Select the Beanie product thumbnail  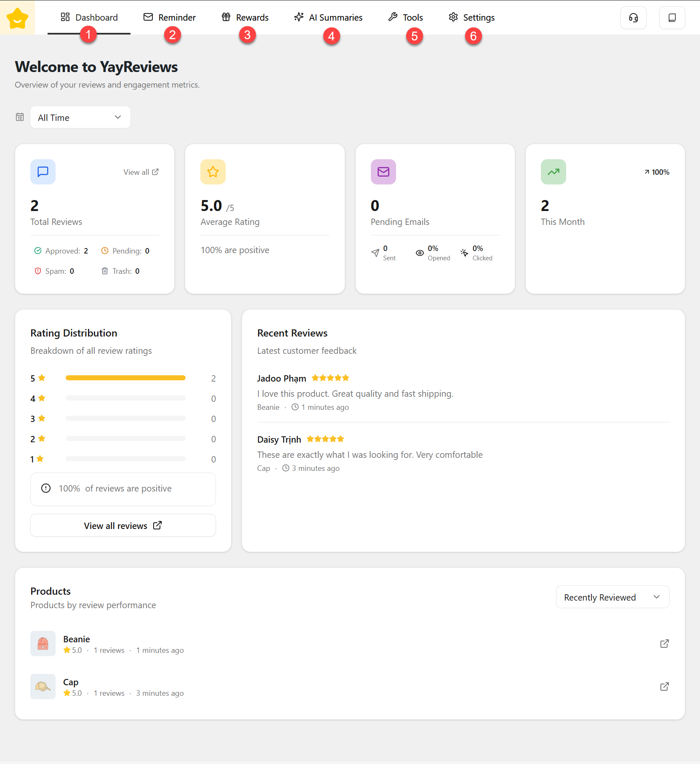(x=43, y=644)
